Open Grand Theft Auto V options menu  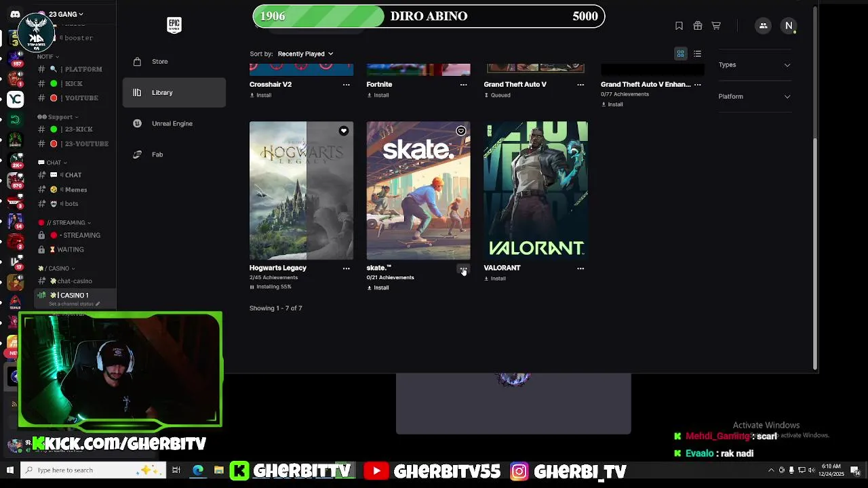coord(580,85)
